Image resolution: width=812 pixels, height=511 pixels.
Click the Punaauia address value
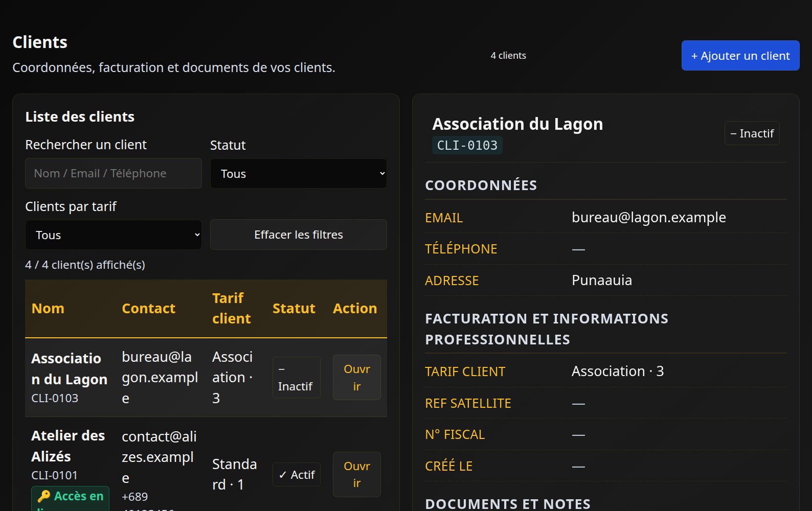coord(602,281)
